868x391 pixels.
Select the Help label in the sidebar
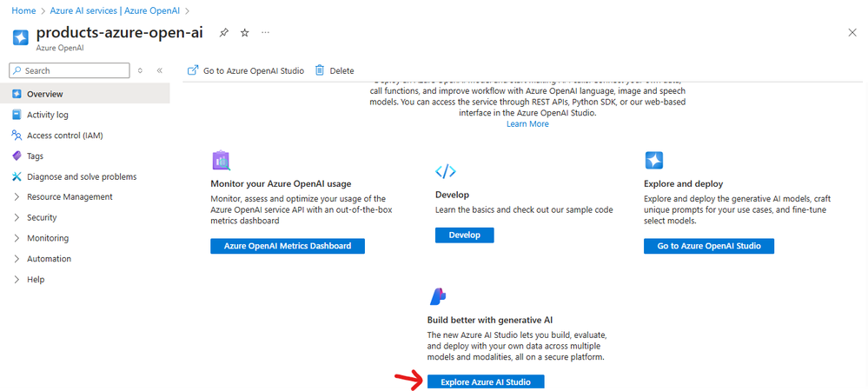click(x=36, y=280)
